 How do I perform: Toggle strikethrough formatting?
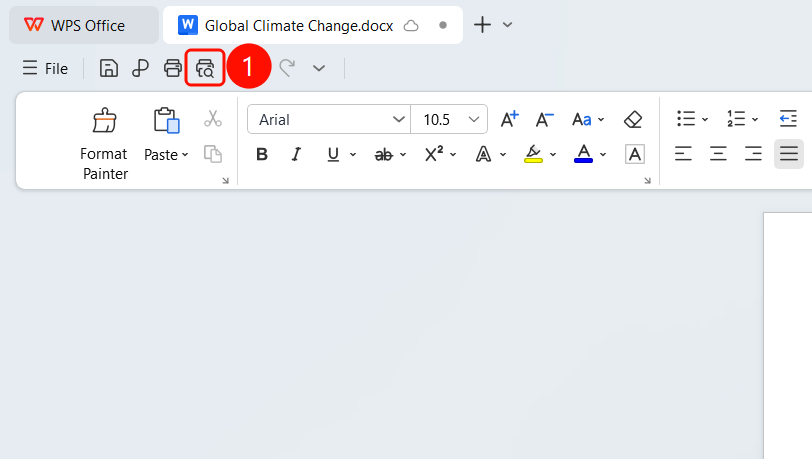coord(384,154)
